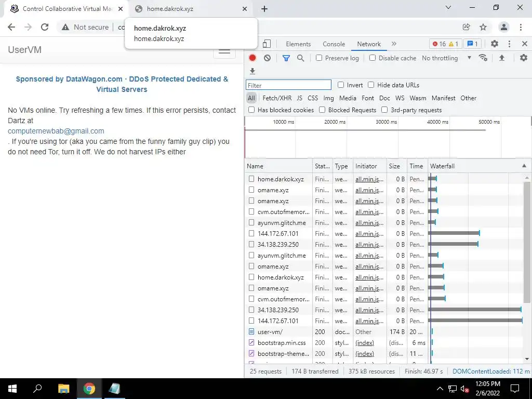Open taskbar search

37,389
